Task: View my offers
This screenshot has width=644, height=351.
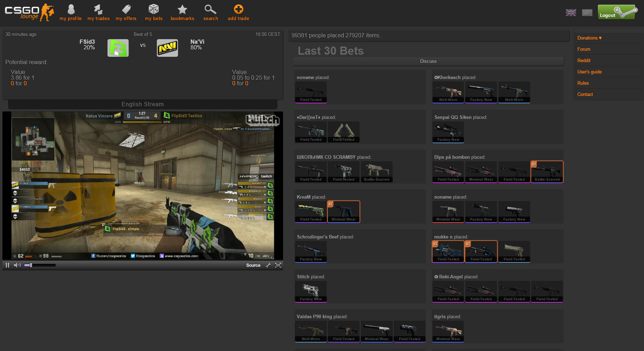Action: [x=126, y=13]
